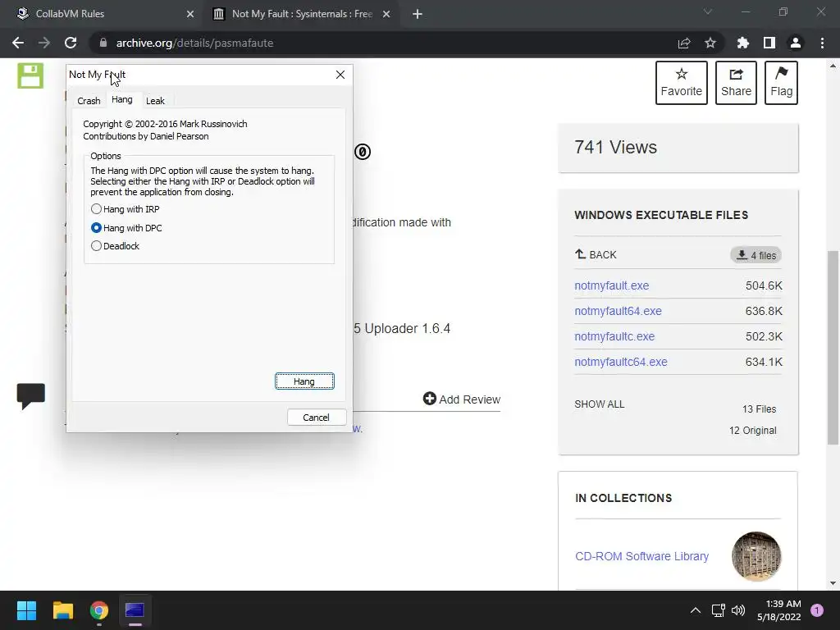Share this page from address bar
840x630 pixels.
684,43
